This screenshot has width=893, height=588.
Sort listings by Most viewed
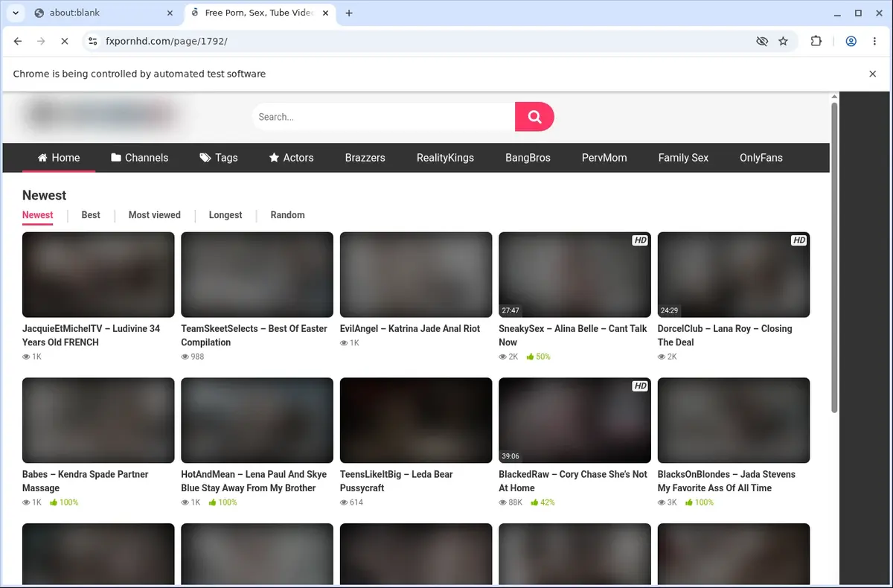pos(155,215)
